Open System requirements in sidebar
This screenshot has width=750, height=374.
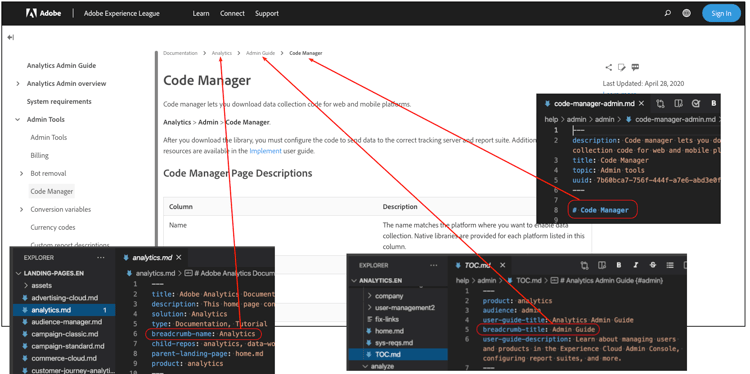coord(59,101)
